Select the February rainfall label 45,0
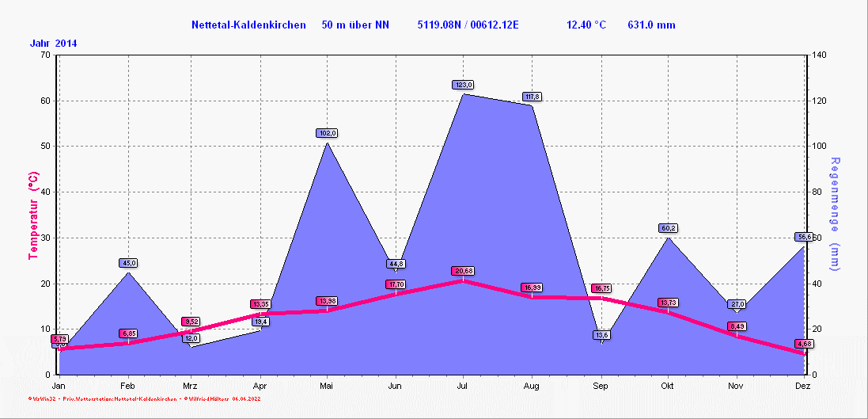 128,263
